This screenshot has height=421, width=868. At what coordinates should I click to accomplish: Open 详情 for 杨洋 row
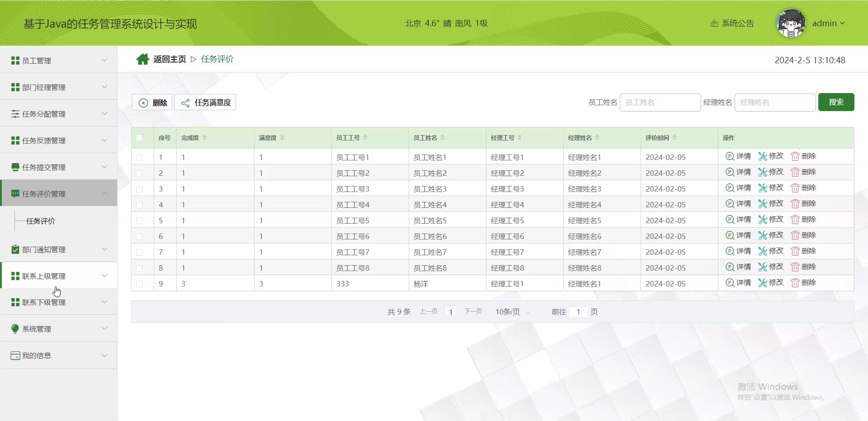coord(738,283)
